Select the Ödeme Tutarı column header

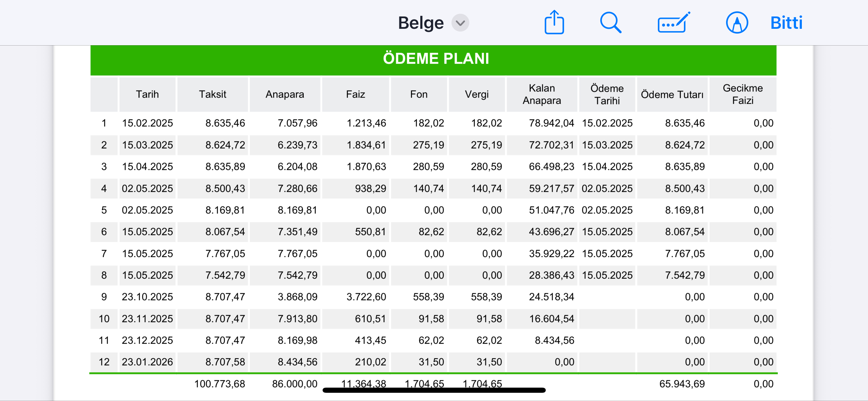672,94
